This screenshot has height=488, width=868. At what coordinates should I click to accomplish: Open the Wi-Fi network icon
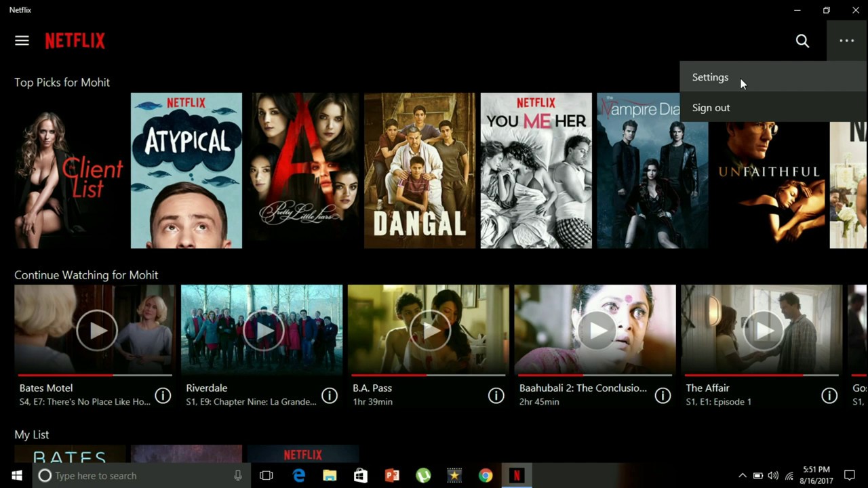[789, 476]
